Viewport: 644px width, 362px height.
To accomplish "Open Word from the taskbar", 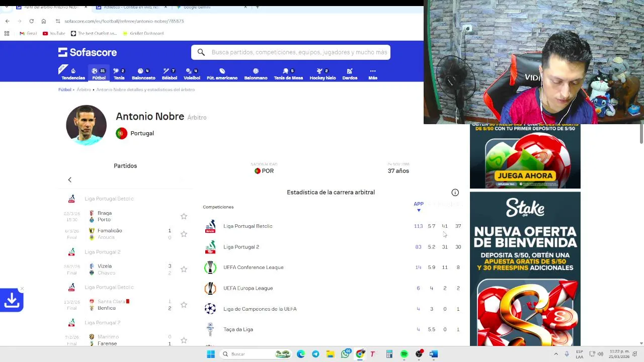I will pyautogui.click(x=433, y=354).
